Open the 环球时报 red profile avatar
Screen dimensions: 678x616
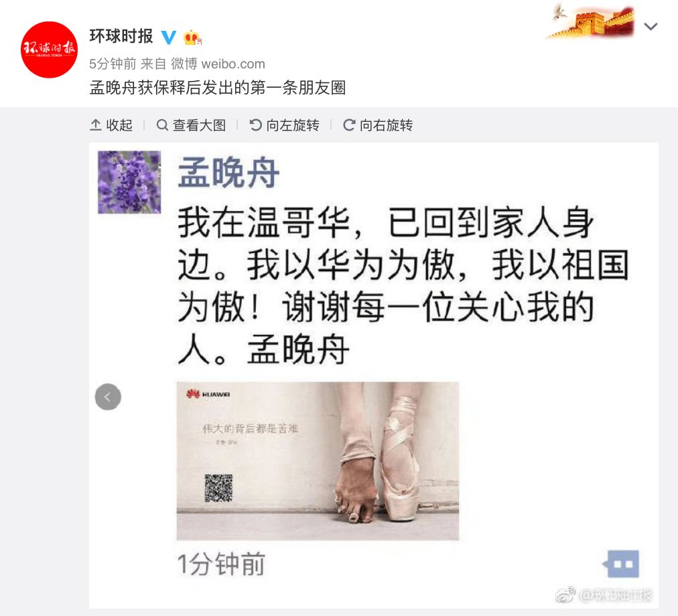[50, 50]
